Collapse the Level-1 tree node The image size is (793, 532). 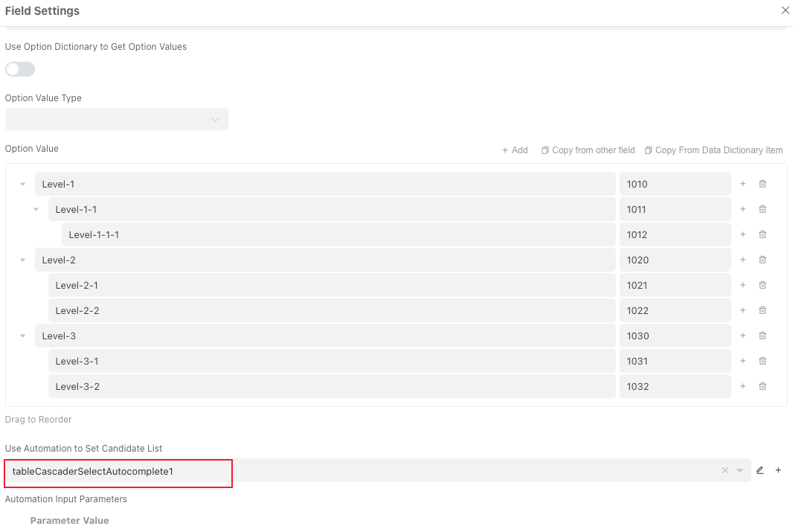pyautogui.click(x=22, y=184)
